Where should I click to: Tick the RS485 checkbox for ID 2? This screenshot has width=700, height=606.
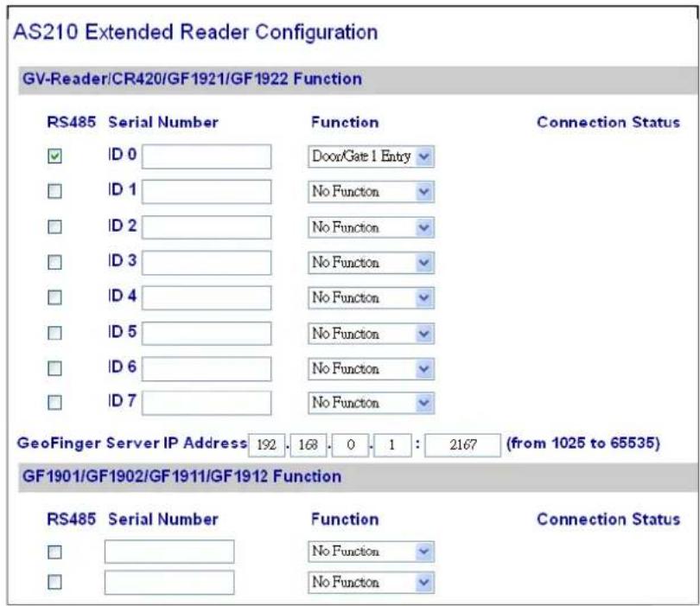(x=55, y=226)
